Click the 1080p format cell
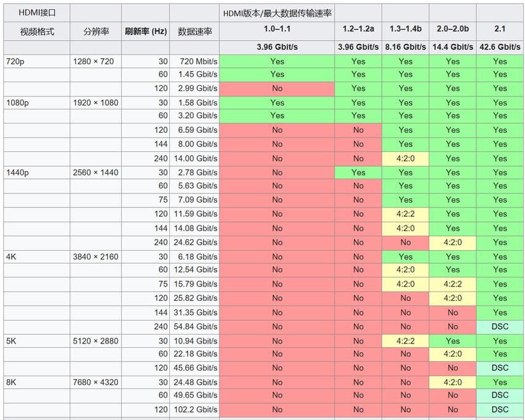The width and height of the screenshot is (525, 420). pyautogui.click(x=37, y=103)
